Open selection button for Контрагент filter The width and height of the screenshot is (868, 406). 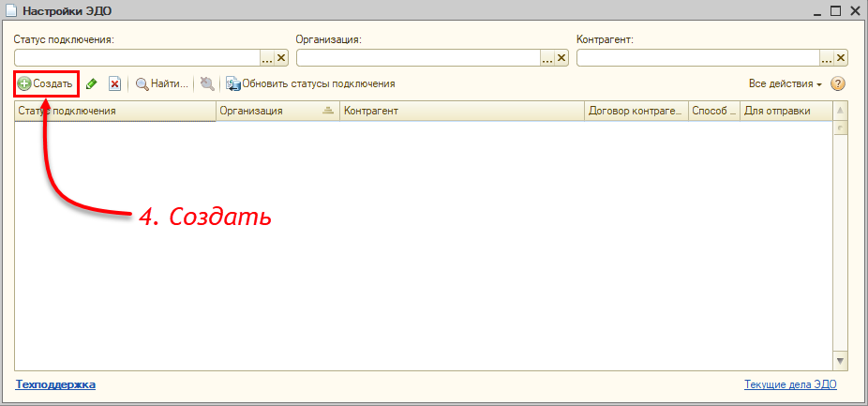[x=827, y=57]
